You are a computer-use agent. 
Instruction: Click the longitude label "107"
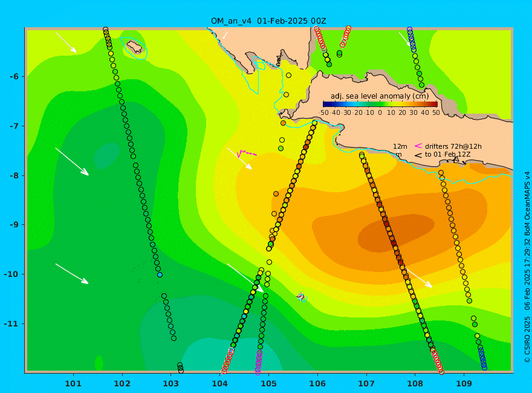366,383
